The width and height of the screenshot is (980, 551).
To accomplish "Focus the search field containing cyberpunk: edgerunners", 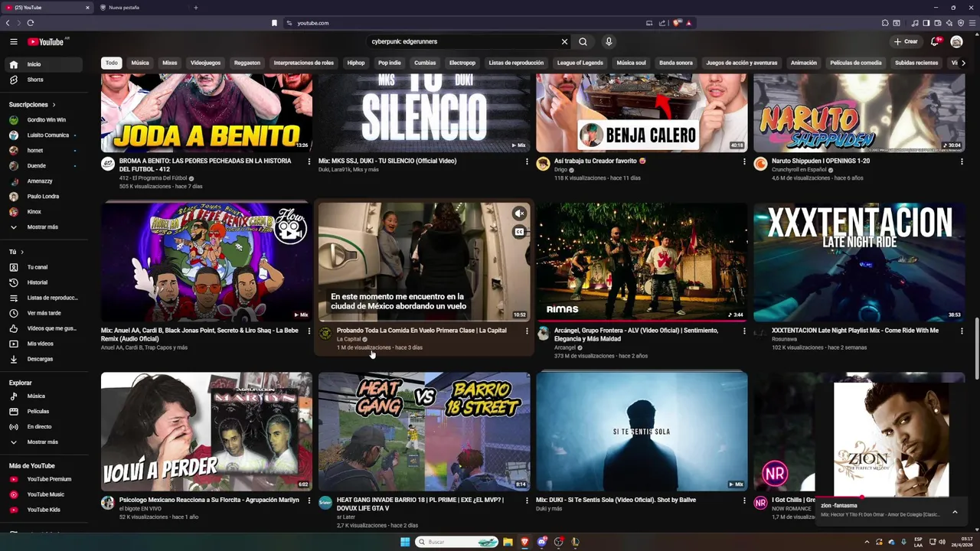I will click(463, 41).
